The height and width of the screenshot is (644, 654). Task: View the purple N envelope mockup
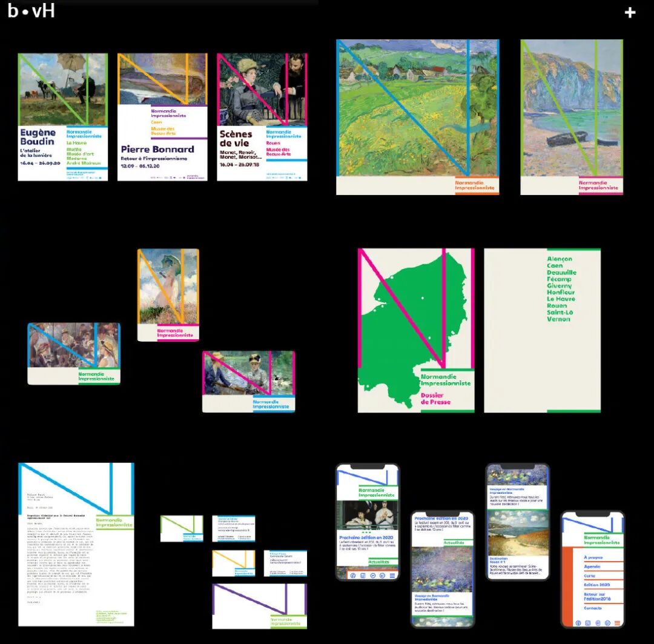tap(259, 606)
